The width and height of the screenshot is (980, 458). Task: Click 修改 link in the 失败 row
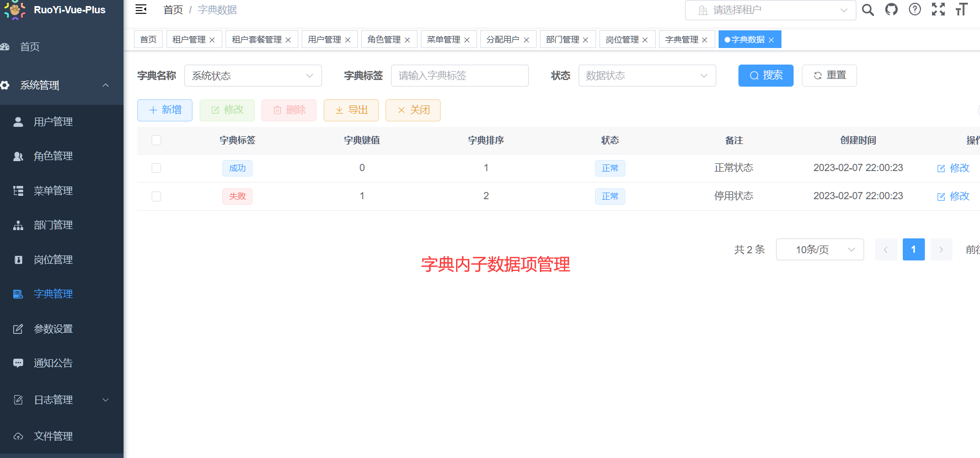(x=953, y=196)
